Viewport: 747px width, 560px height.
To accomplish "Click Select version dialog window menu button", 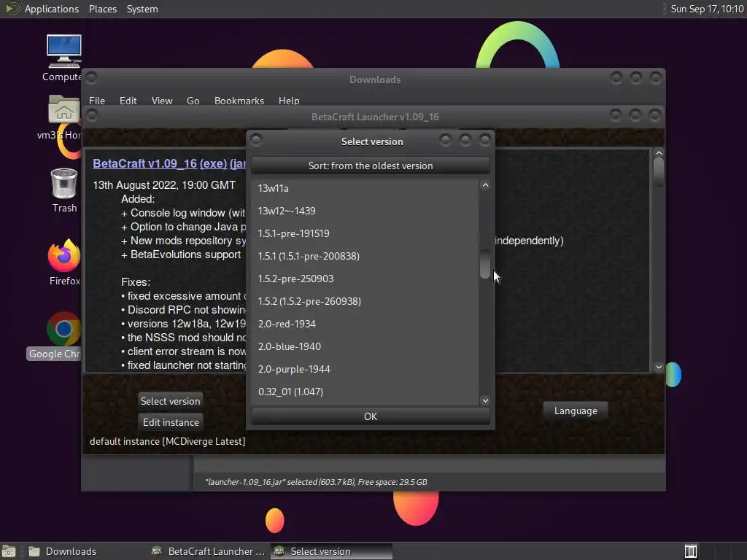I will [x=256, y=140].
